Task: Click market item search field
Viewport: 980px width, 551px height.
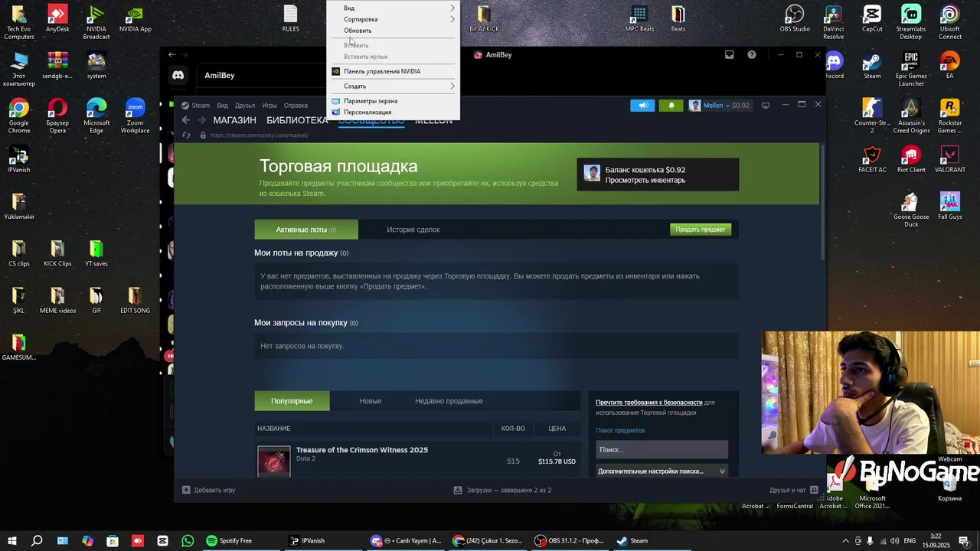Action: pos(661,450)
